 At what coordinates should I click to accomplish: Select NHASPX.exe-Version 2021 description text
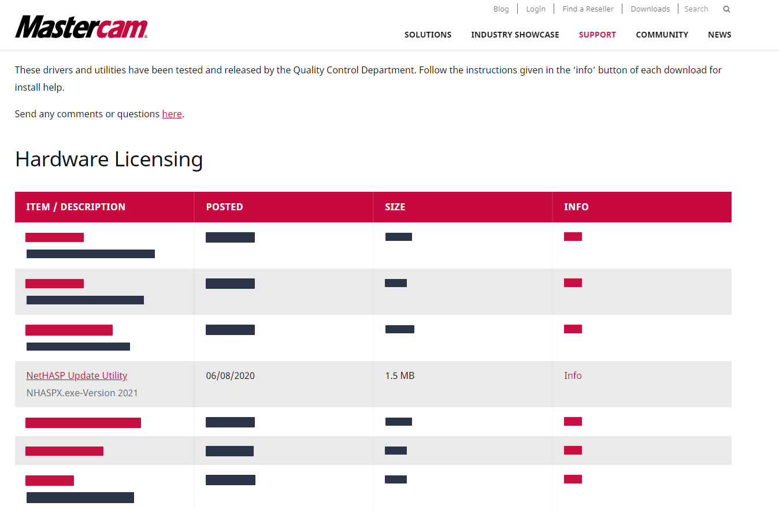82,393
